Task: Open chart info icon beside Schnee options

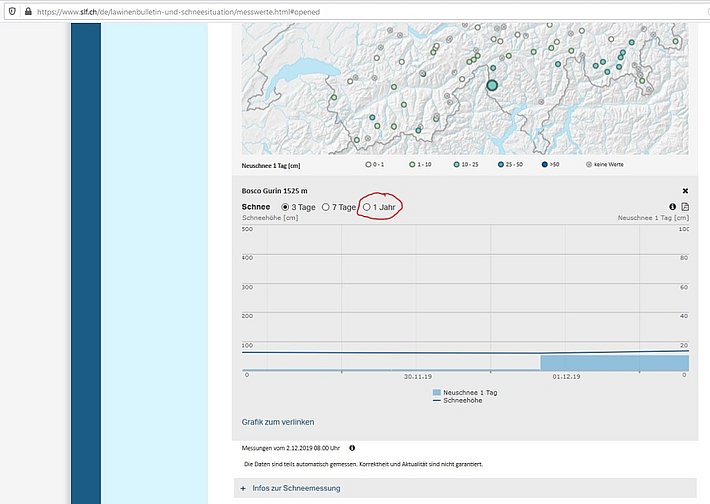Action: (672, 207)
